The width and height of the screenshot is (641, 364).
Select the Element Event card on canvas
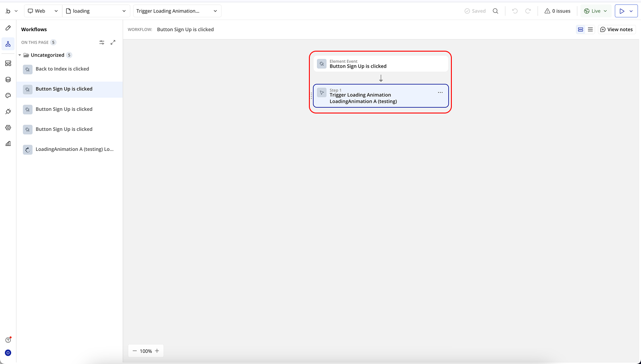point(381,64)
